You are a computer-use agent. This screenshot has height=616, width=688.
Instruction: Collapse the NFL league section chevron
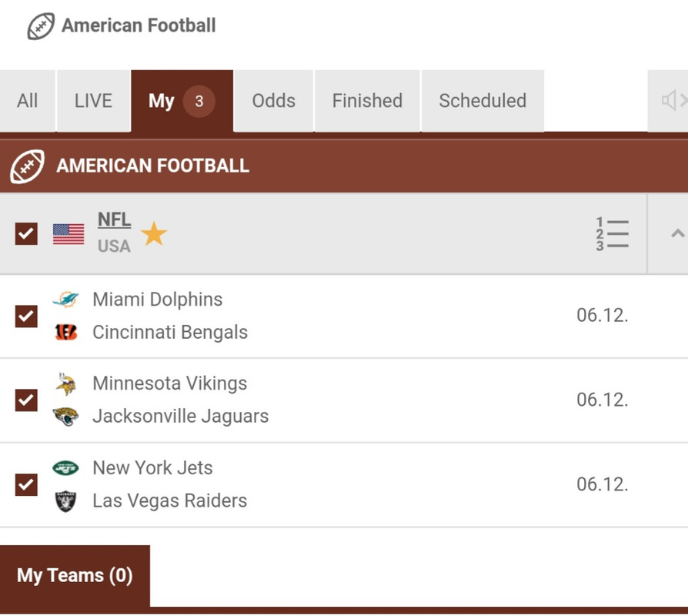click(677, 233)
